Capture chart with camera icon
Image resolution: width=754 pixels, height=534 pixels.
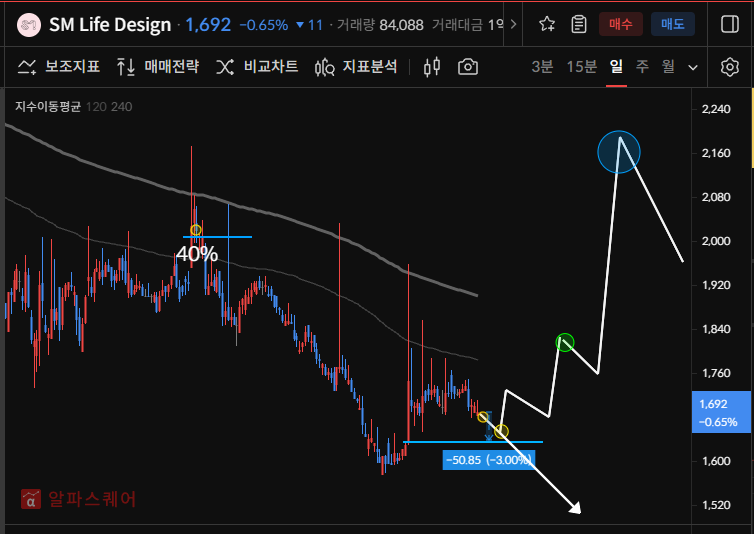pos(468,67)
